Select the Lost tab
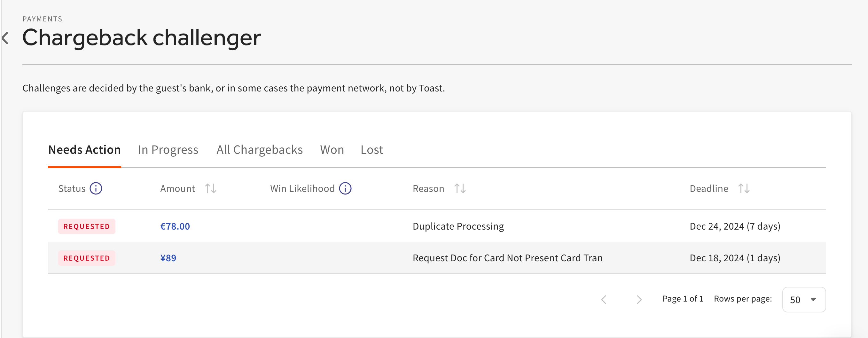The width and height of the screenshot is (868, 338). point(372,150)
